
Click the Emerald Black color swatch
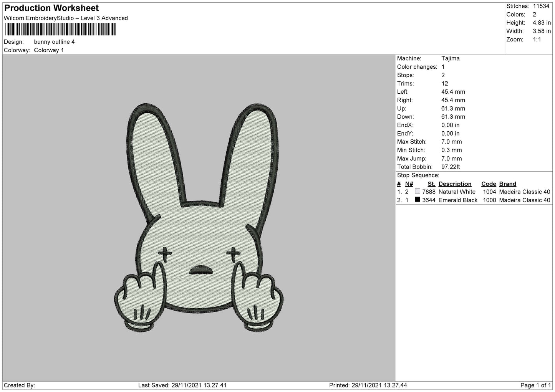417,200
